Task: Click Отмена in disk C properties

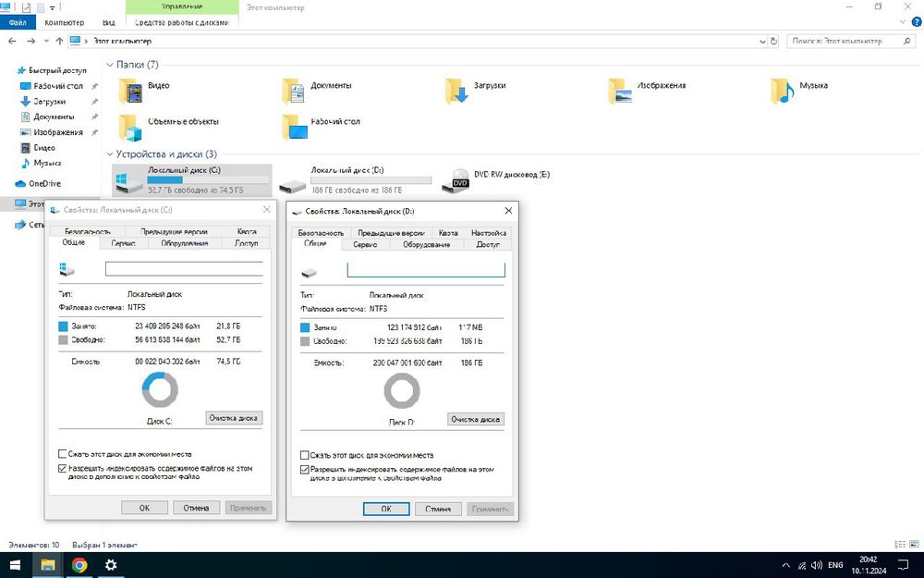Action: click(196, 508)
